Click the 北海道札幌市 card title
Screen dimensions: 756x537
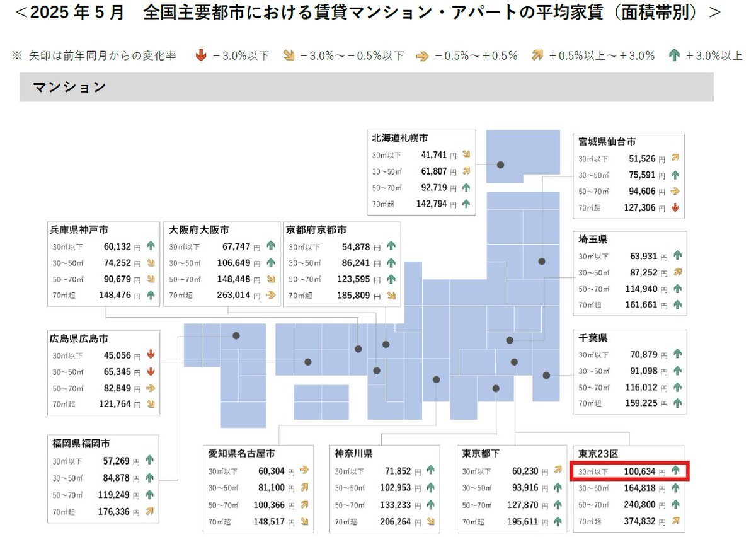click(400, 138)
